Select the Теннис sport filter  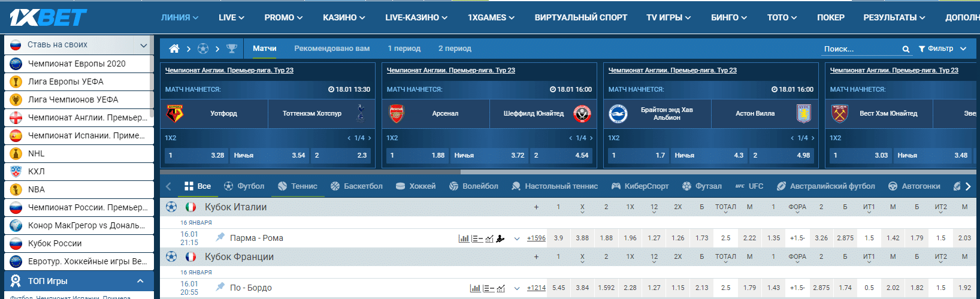pyautogui.click(x=298, y=186)
